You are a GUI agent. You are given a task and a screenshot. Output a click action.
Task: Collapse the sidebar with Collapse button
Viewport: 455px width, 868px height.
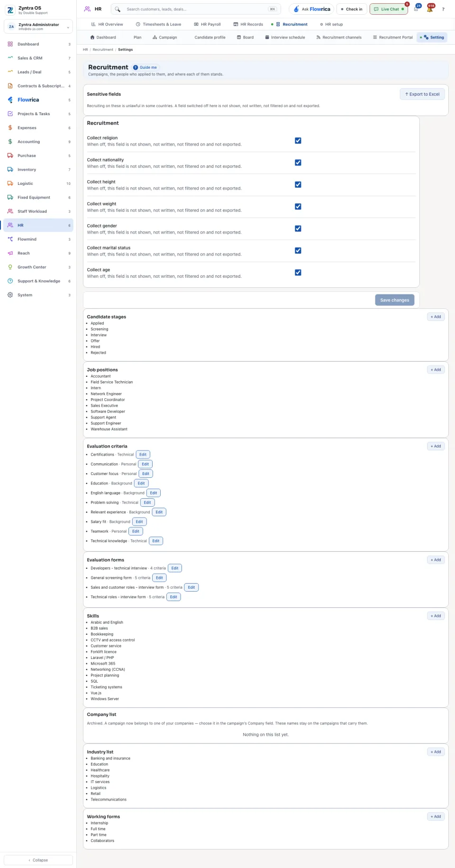[38, 860]
